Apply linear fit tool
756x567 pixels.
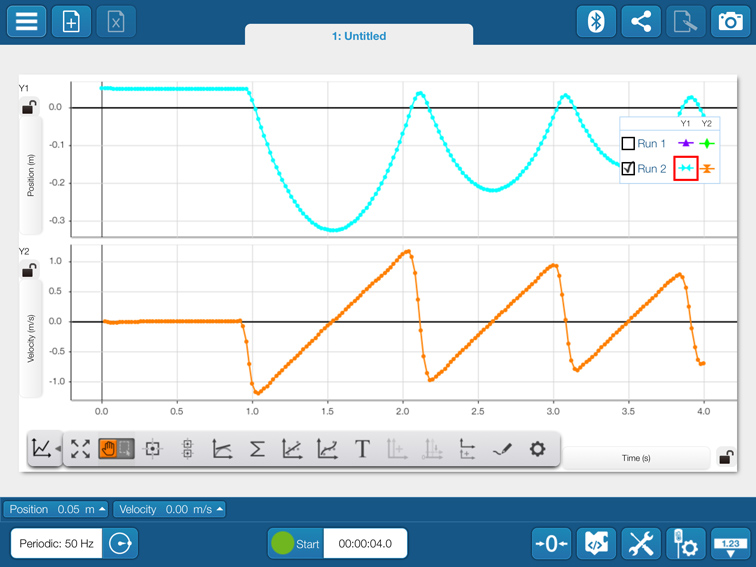click(x=292, y=449)
